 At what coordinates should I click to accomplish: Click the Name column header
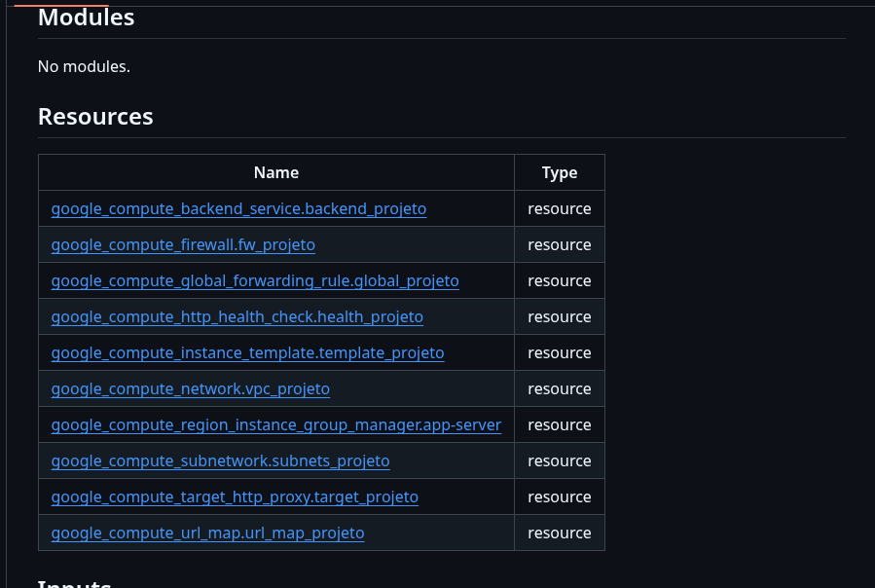coord(276,172)
